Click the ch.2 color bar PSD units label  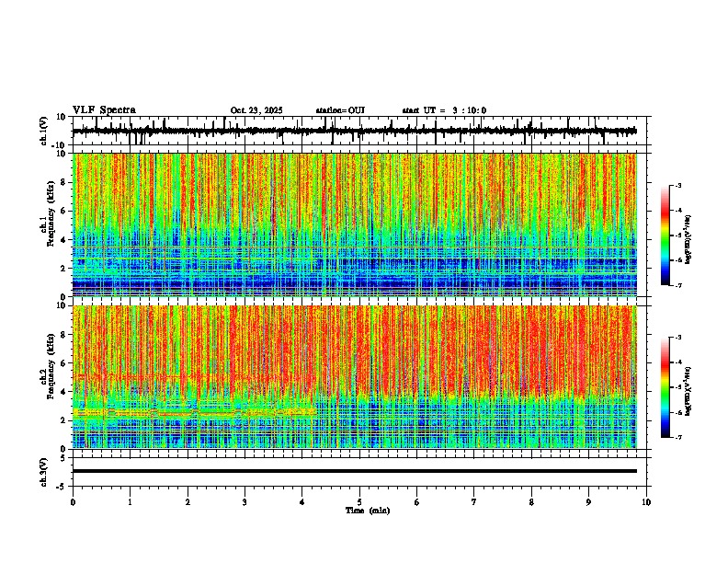point(688,392)
